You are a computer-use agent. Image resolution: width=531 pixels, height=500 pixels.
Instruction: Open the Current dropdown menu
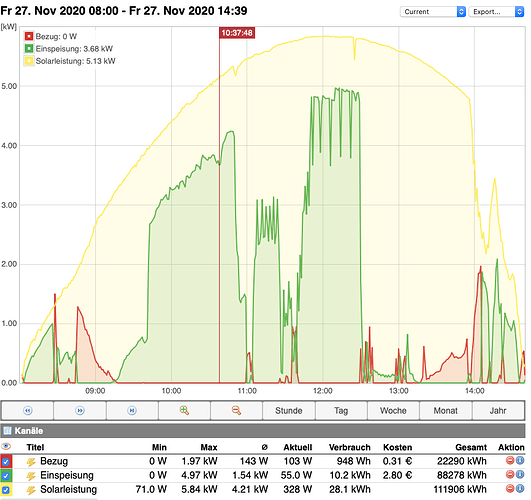(433, 12)
